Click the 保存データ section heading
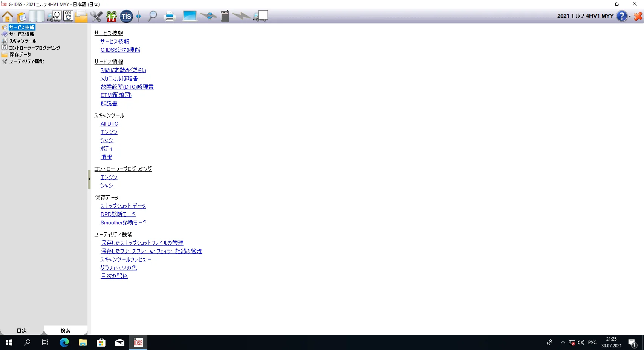Screen dimensions: 644x350 point(107,198)
